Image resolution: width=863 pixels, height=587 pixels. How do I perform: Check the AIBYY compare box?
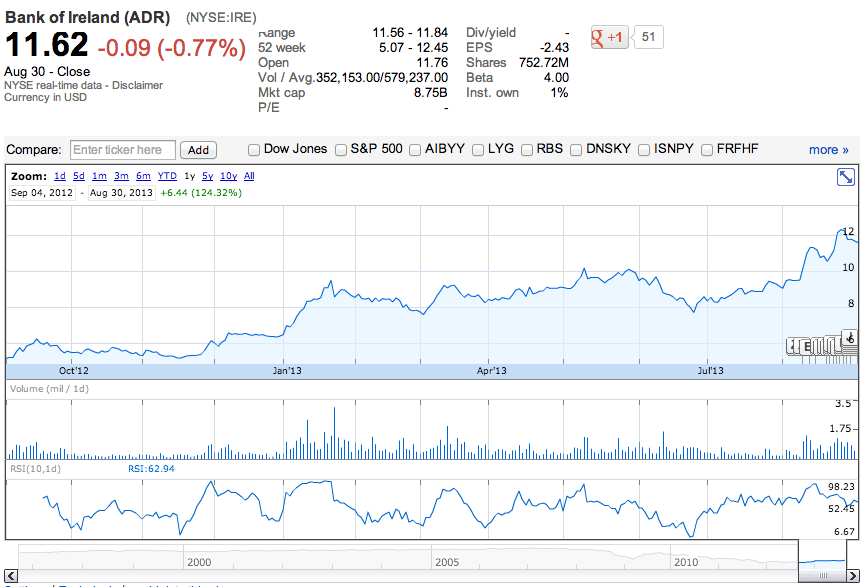coord(415,150)
